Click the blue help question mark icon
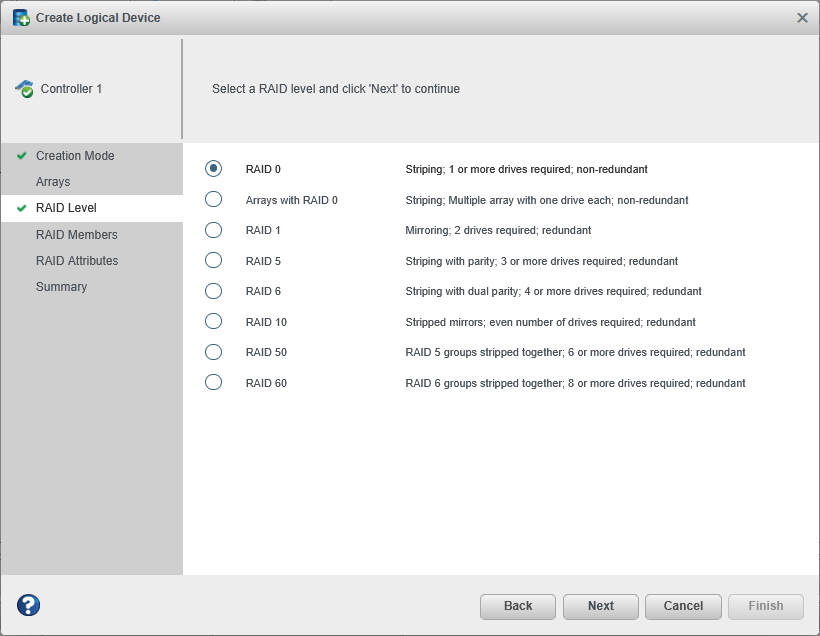This screenshot has height=636, width=820. pos(29,605)
